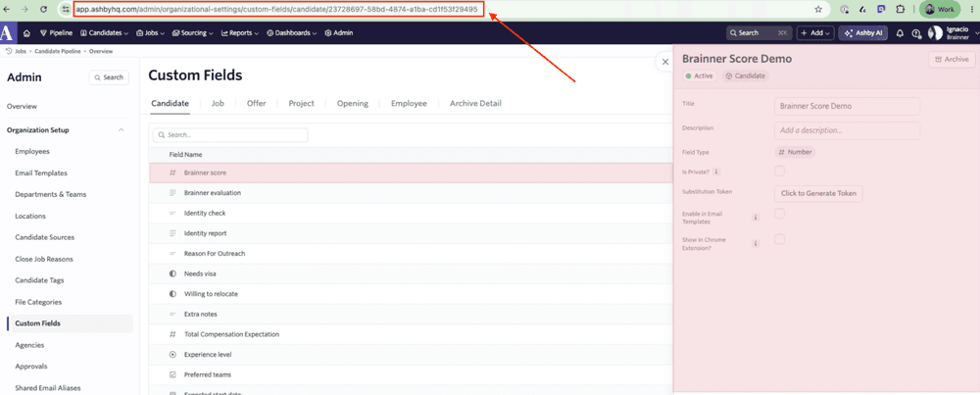Open Agencies in the sidebar
980x395 pixels.
pyautogui.click(x=29, y=345)
